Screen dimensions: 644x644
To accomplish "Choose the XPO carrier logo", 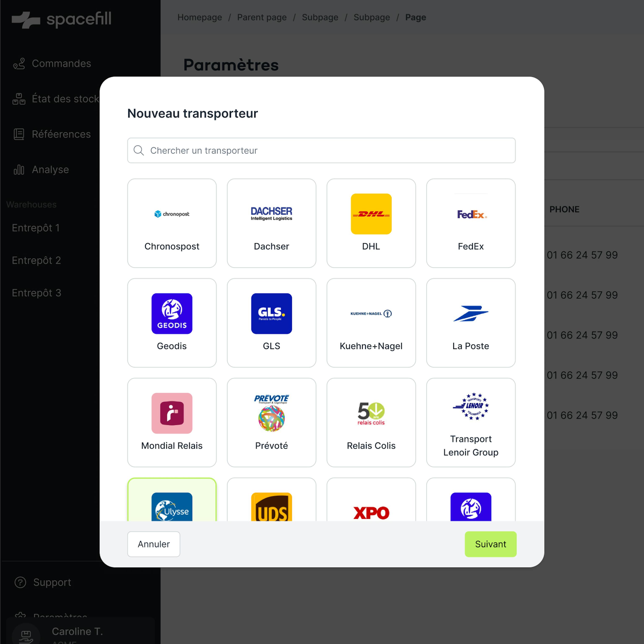I will point(371,512).
